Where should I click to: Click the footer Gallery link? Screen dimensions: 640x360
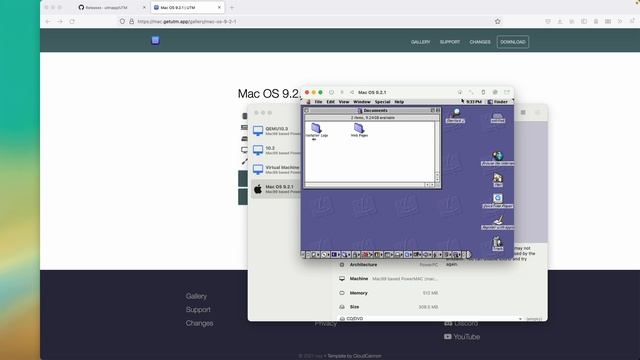[x=196, y=296]
